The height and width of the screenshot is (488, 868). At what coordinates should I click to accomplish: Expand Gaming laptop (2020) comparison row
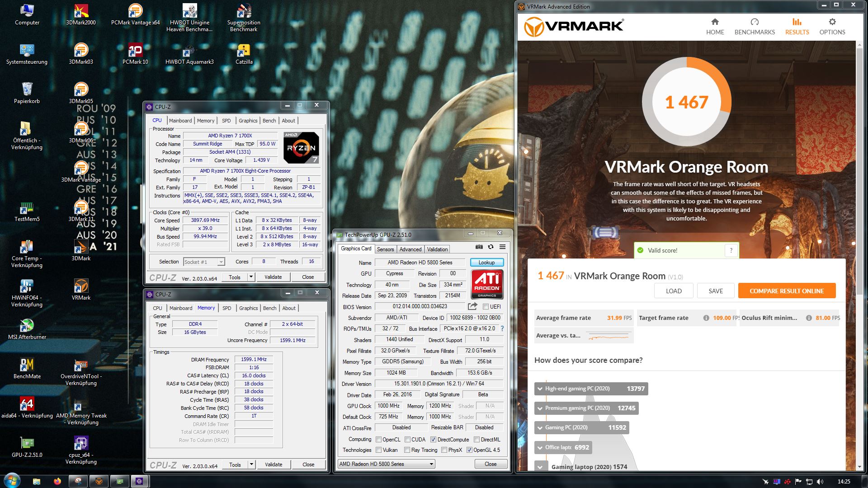click(x=540, y=467)
